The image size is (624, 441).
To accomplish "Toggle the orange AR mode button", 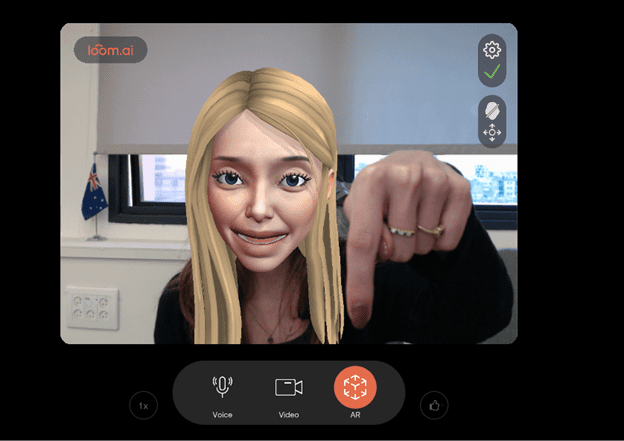I will pos(355,387).
